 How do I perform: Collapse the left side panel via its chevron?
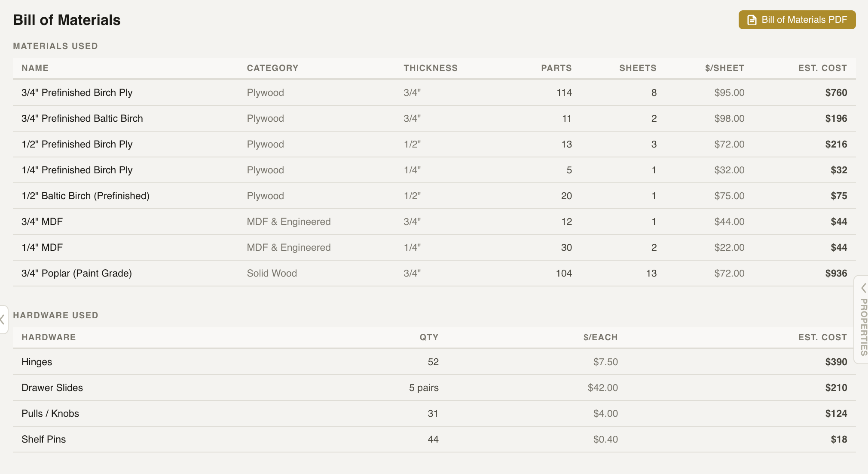3,319
